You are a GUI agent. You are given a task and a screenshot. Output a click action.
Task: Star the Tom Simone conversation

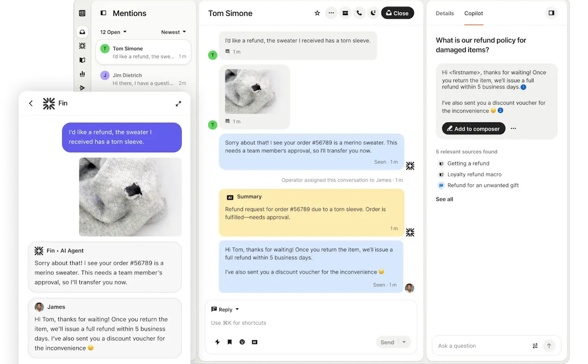coord(317,13)
